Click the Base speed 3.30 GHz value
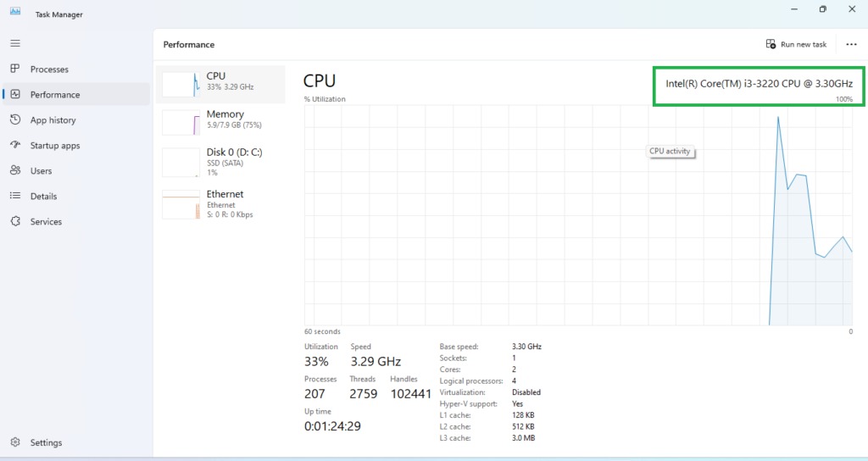The height and width of the screenshot is (461, 868). coord(526,347)
